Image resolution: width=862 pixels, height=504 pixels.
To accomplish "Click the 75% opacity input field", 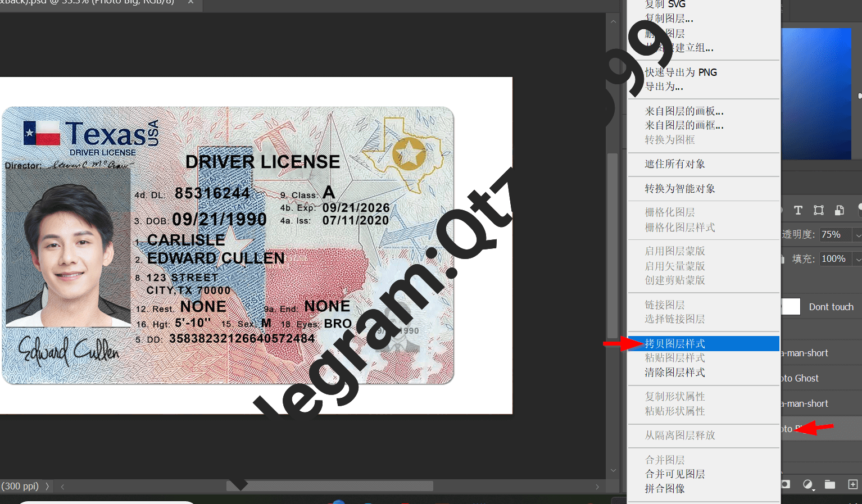I will click(x=836, y=235).
